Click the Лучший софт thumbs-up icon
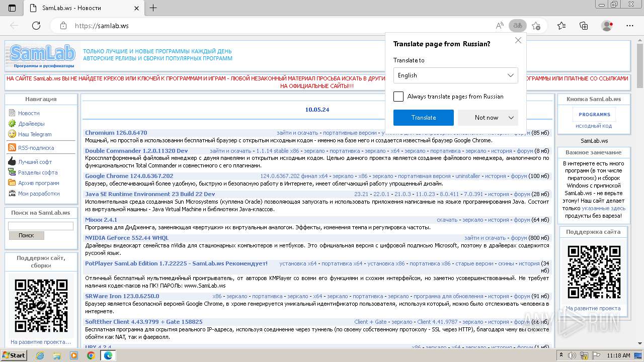This screenshot has height=362, width=644. pyautogui.click(x=12, y=162)
